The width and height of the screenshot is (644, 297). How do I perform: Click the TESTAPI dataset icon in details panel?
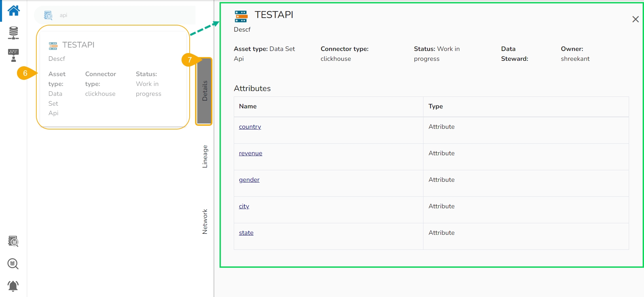point(241,16)
